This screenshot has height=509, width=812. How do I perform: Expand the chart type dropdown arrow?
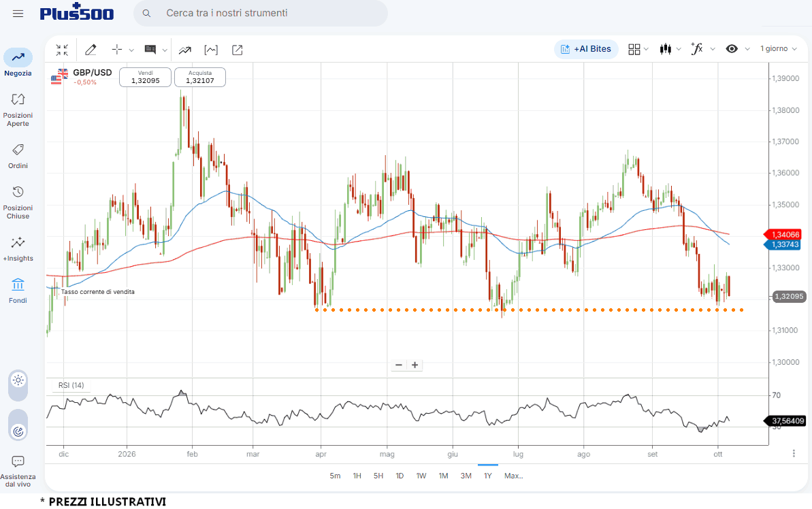coord(679,49)
